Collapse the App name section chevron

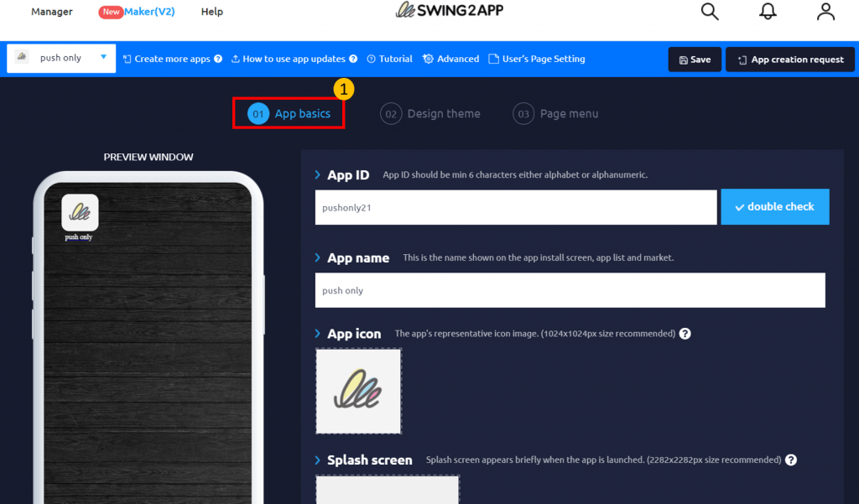click(318, 257)
